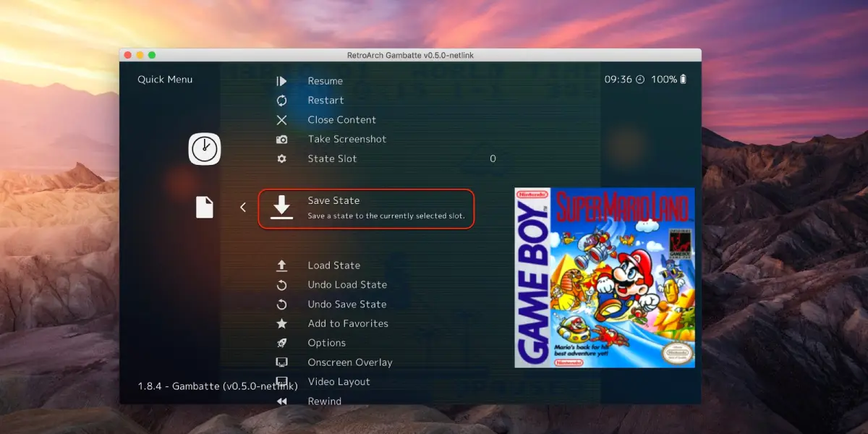Click the State Slot value 0
This screenshot has height=434, width=868.
coord(493,159)
